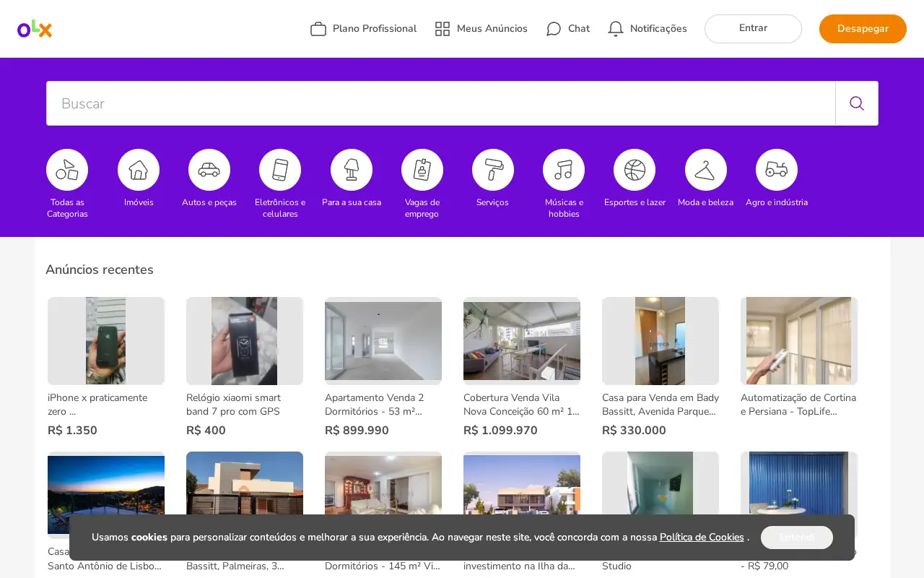Select the Imóveis house icon
Viewport: 924px width, 578px height.
point(139,170)
